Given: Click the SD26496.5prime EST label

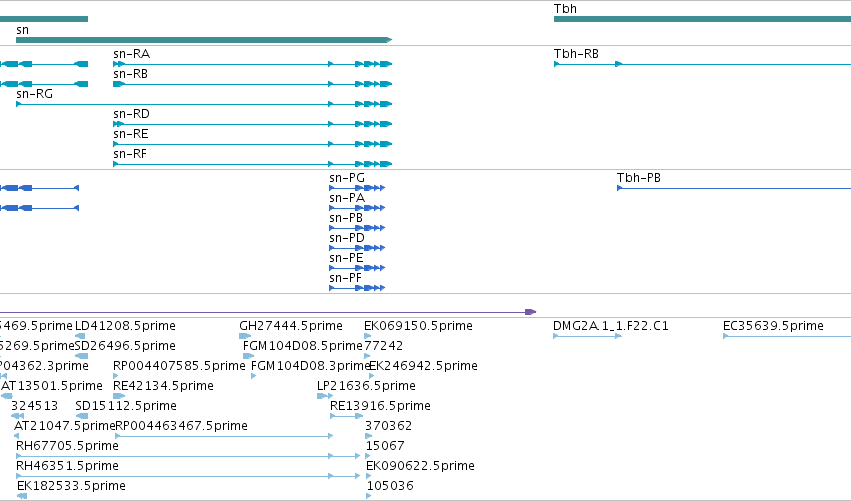Looking at the screenshot, I should (x=125, y=346).
